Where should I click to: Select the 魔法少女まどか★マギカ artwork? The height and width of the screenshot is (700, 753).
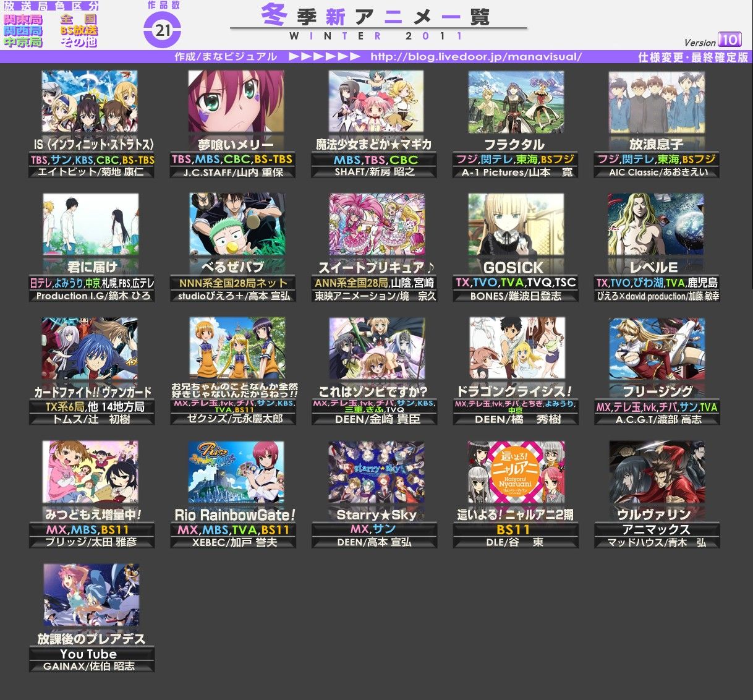point(376,101)
